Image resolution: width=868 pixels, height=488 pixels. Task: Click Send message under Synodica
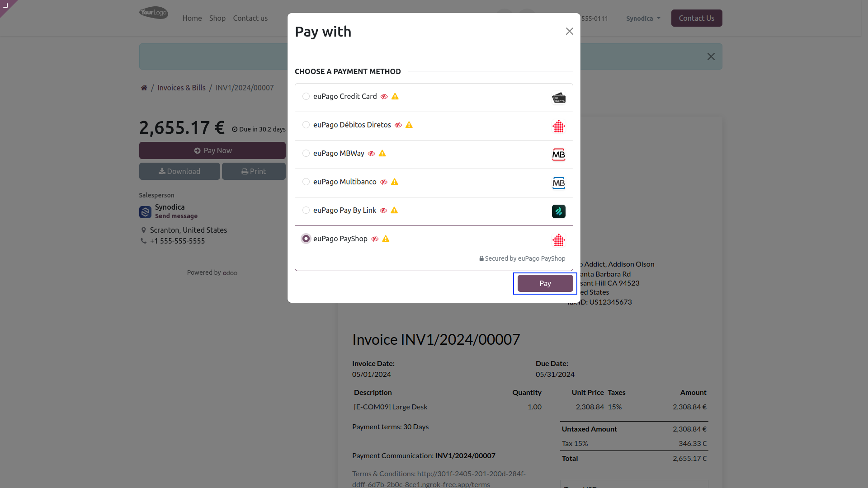(x=176, y=216)
